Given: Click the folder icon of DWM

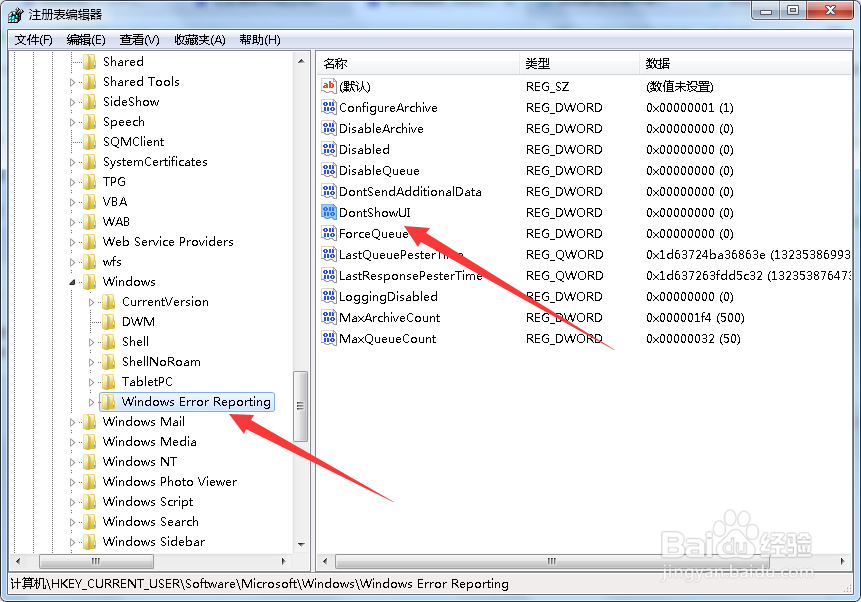Looking at the screenshot, I should coord(109,322).
